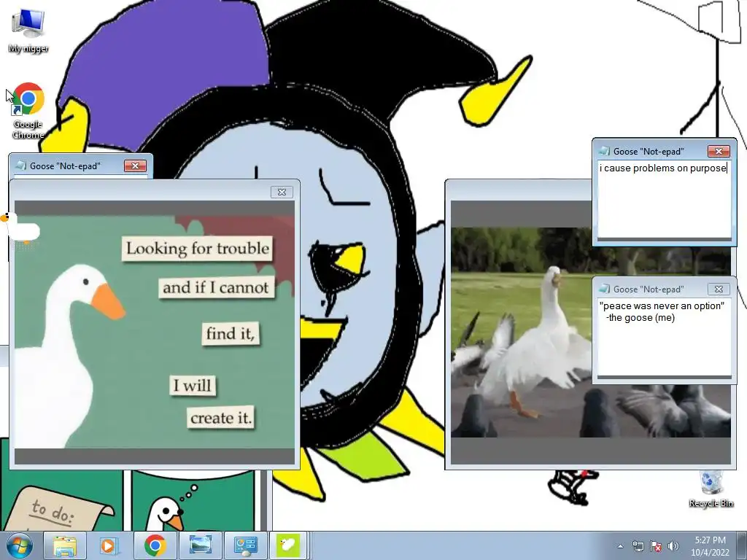Open the Recycle Bin desktop icon

point(711,489)
